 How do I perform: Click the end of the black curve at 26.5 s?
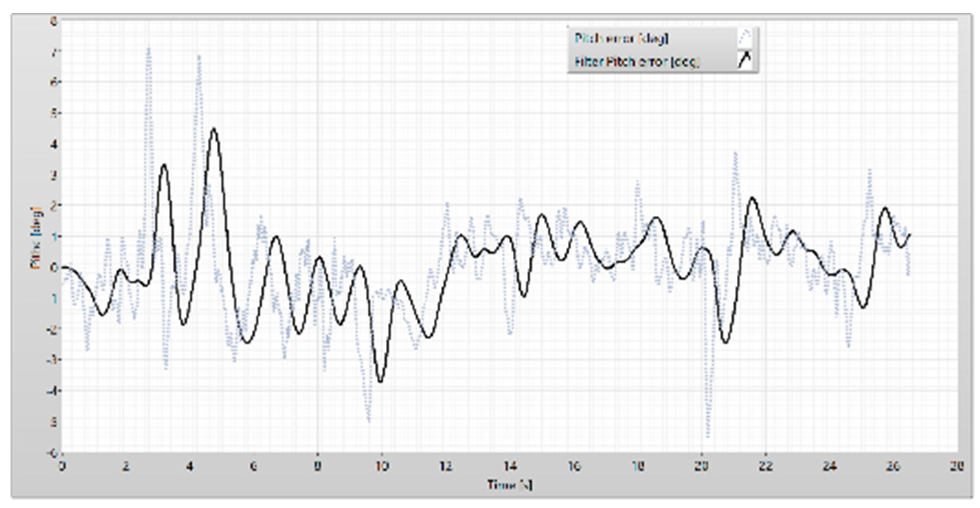(x=909, y=235)
